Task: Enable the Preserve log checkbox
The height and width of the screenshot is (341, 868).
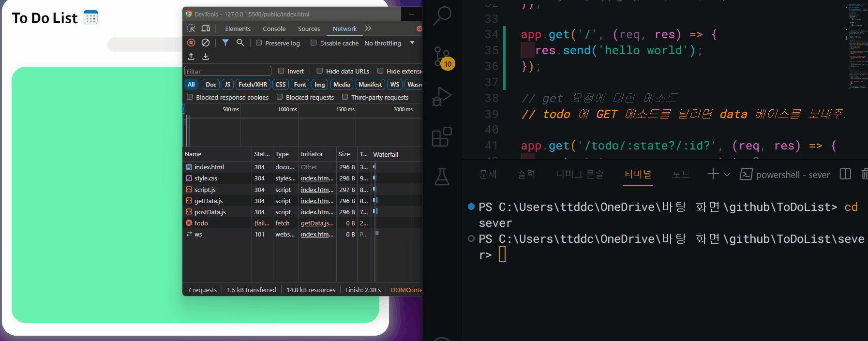Action: pos(259,43)
